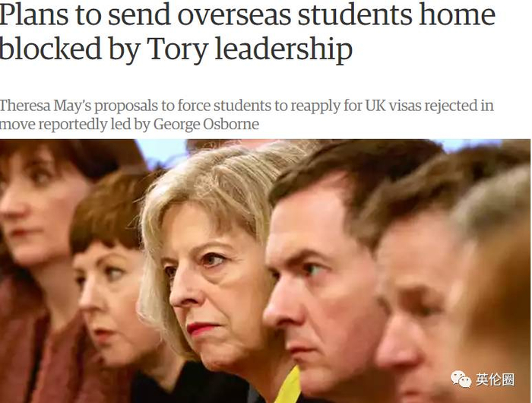
Task: Click "Theresa May's" in the subheading
Action: tap(45, 106)
